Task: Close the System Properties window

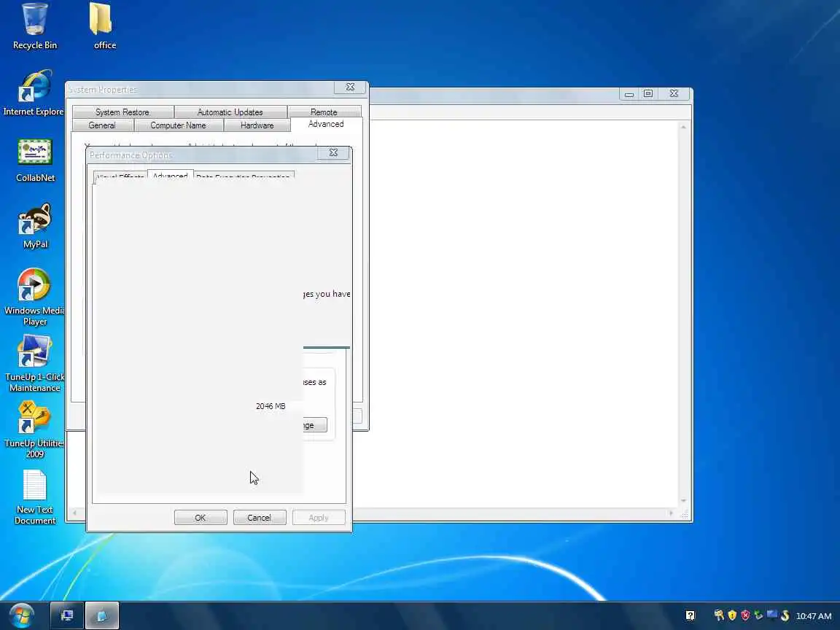Action: [350, 87]
